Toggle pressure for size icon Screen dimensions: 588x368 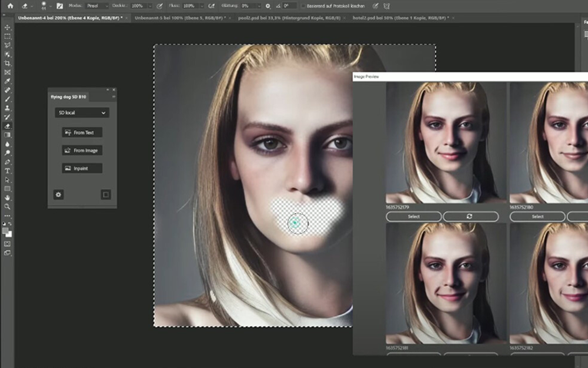(375, 6)
